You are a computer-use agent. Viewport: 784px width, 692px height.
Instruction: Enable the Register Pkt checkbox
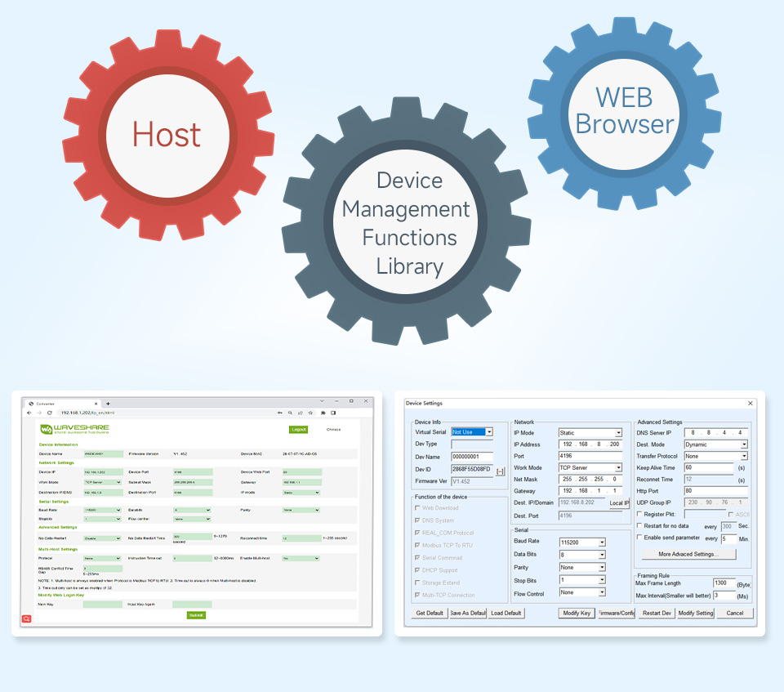(639, 514)
